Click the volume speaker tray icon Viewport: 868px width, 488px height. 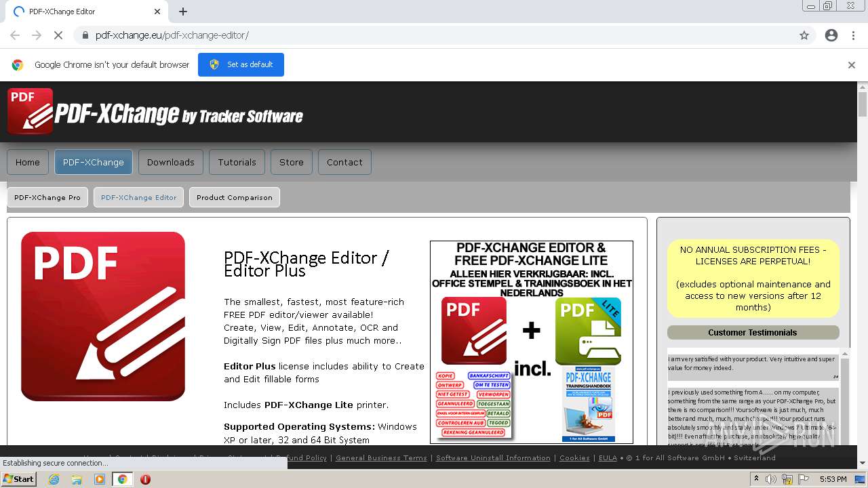point(771,479)
